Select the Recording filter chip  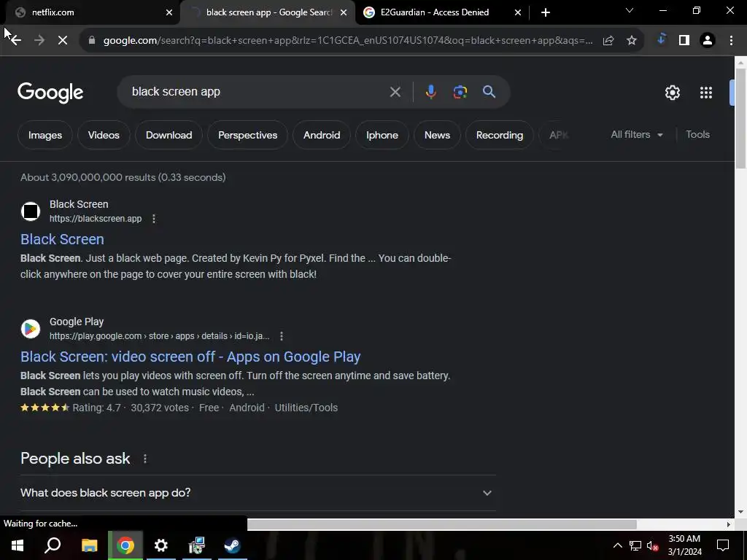pos(499,135)
